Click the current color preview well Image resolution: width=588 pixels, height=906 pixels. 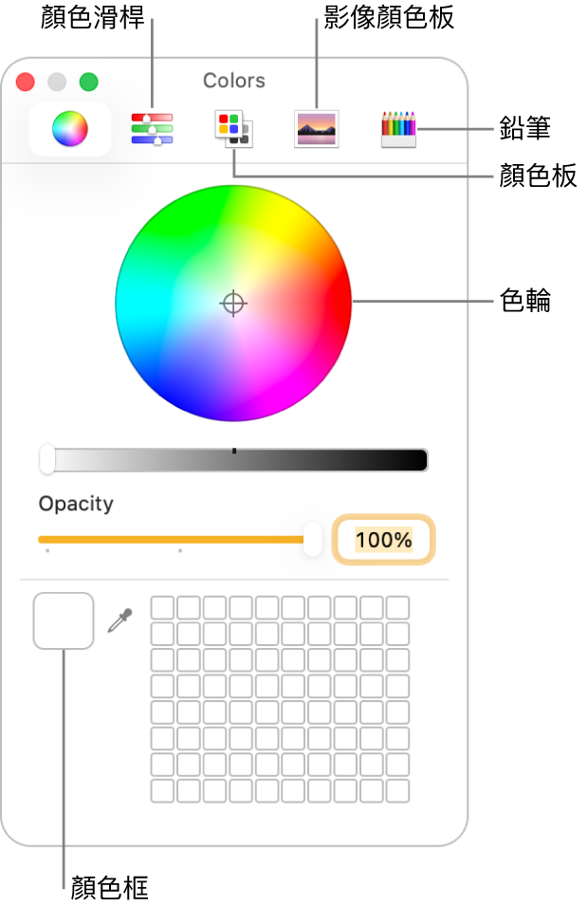pyautogui.click(x=64, y=621)
